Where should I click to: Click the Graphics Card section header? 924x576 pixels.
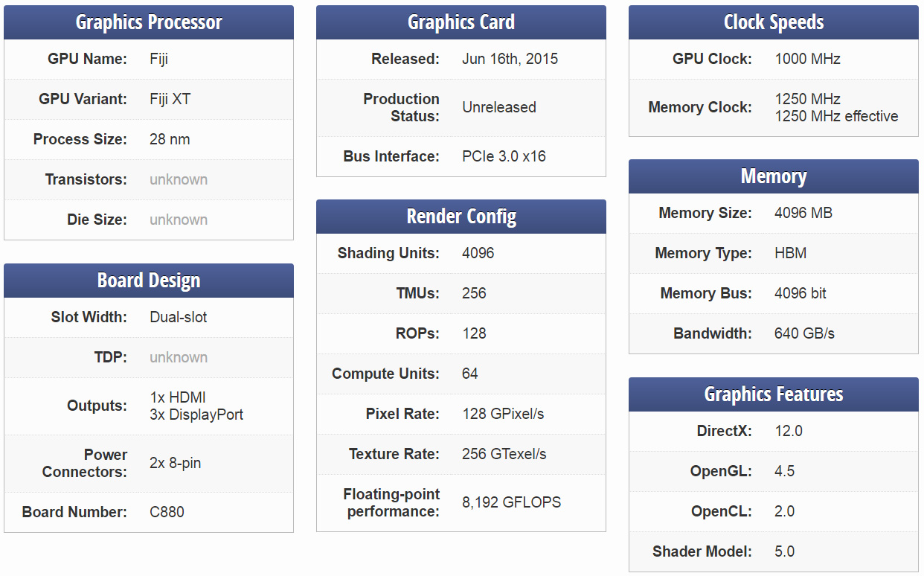point(461,22)
